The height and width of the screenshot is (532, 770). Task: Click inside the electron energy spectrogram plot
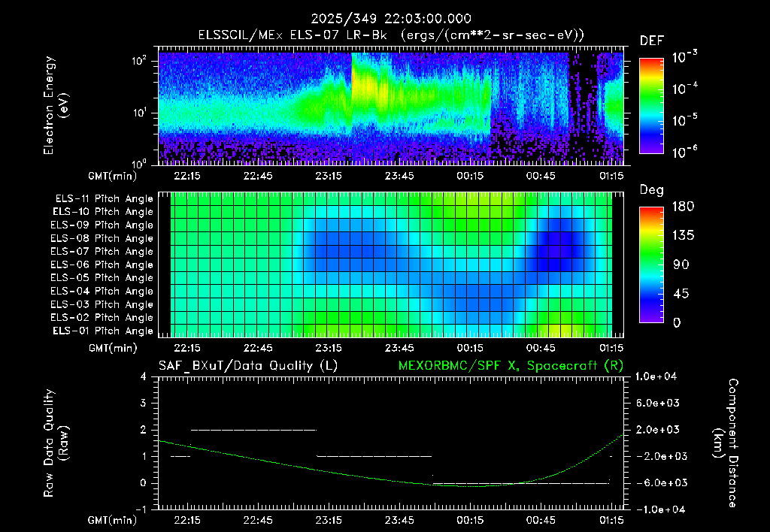pyautogui.click(x=391, y=106)
